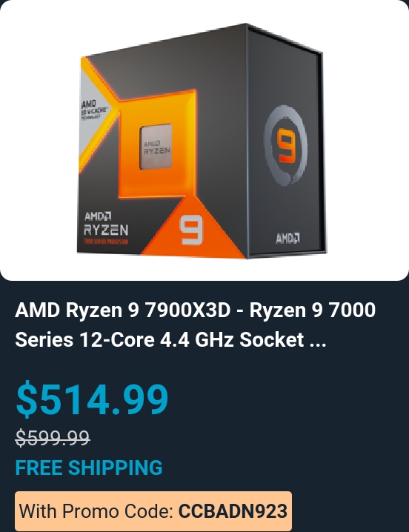Click the white 9 on orange triangle
The image size is (409, 532).
tap(191, 230)
